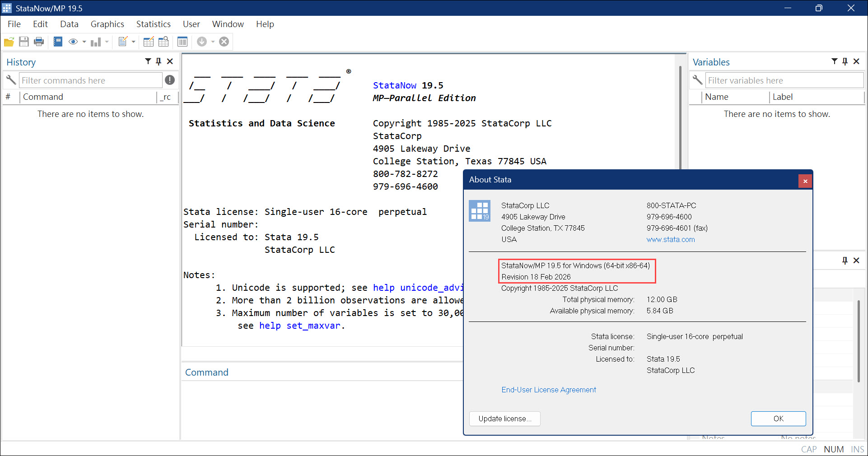Open the File menu
The height and width of the screenshot is (456, 868).
click(x=14, y=24)
